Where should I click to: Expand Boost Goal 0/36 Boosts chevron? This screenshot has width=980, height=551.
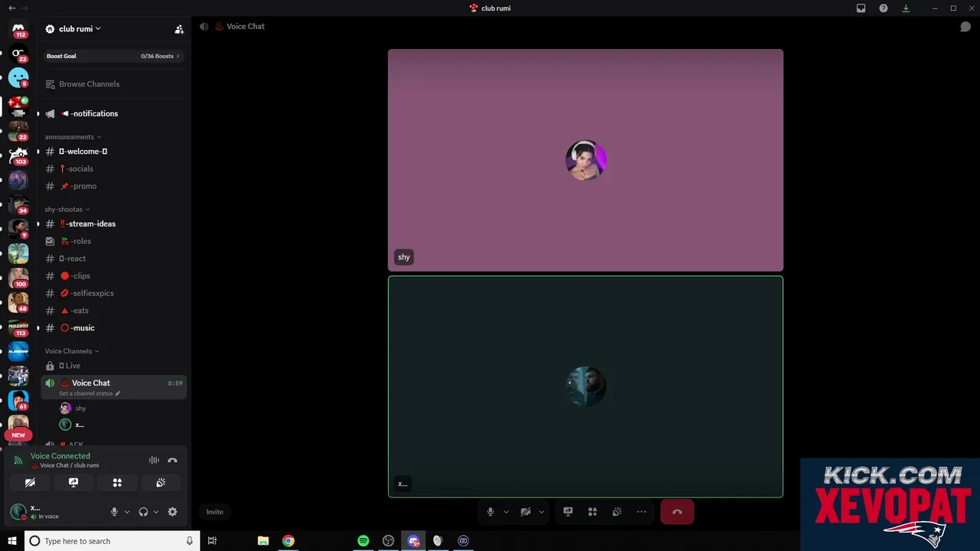(x=178, y=56)
